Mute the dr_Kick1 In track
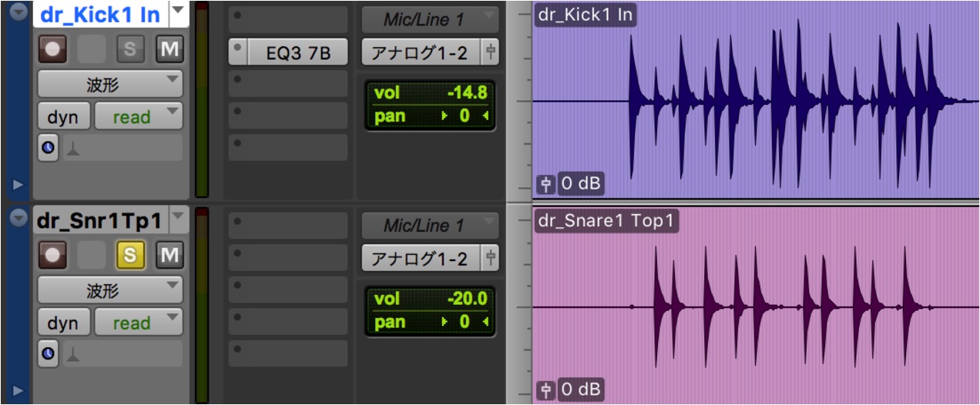980x405 pixels. (169, 51)
